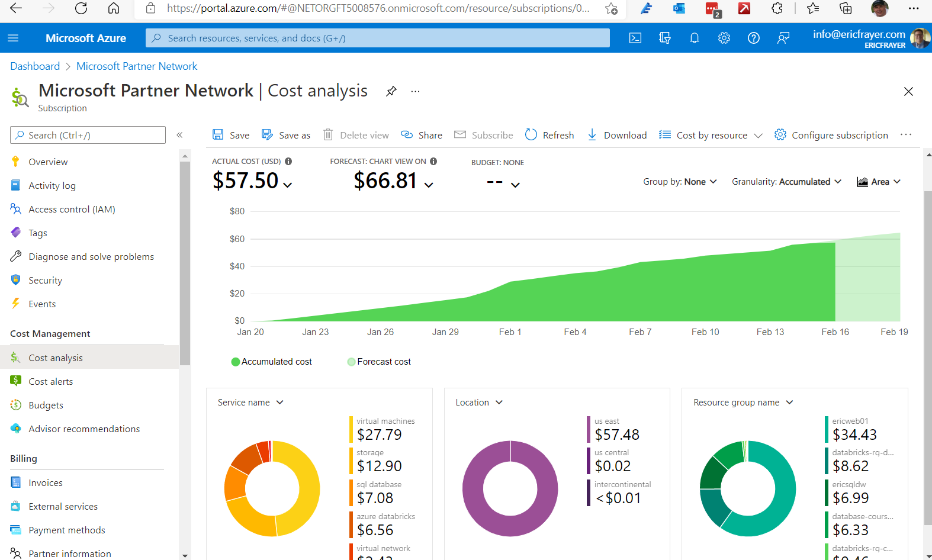This screenshot has width=932, height=560.
Task: Open the help question mark icon
Action: pos(754,38)
